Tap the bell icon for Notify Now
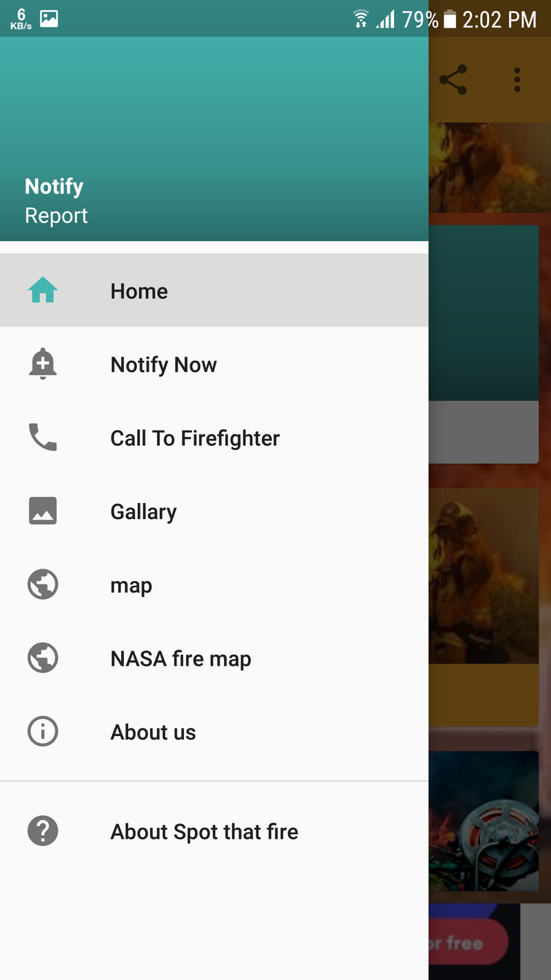Screen dimensions: 551x980 pyautogui.click(x=43, y=364)
